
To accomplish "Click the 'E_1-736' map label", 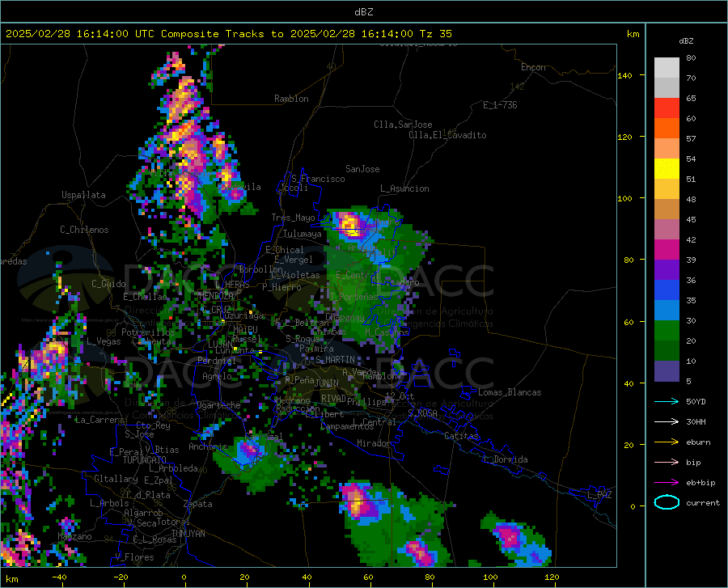I will click(x=500, y=105).
